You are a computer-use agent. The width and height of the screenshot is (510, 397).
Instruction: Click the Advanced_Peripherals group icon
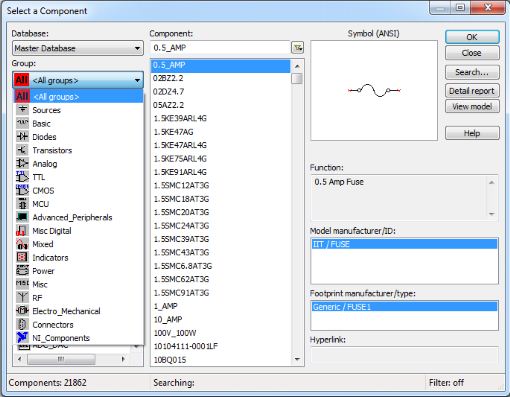tap(22, 217)
